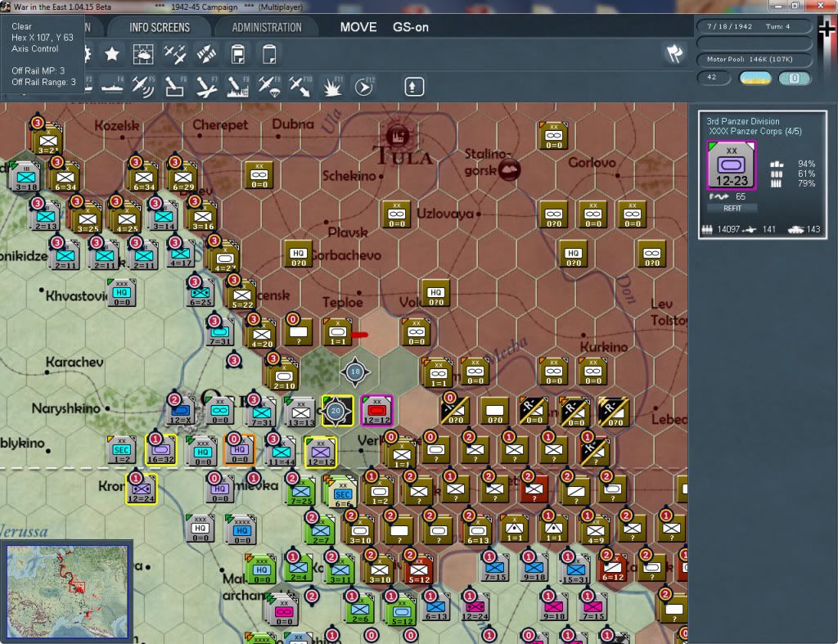This screenshot has width=838, height=644.
Task: Click the Tula city hex icon
Action: coord(397,135)
